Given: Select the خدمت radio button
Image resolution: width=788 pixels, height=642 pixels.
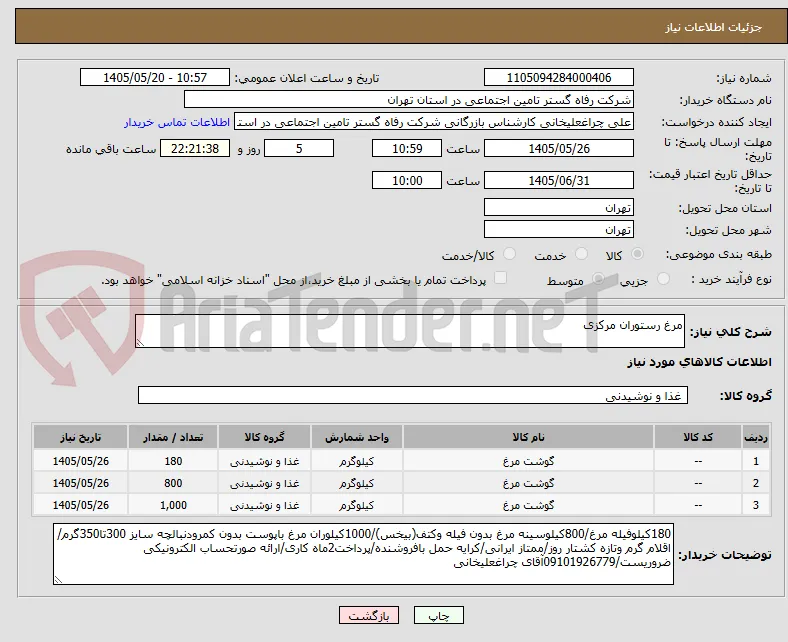Looking at the screenshot, I should click(581, 254).
